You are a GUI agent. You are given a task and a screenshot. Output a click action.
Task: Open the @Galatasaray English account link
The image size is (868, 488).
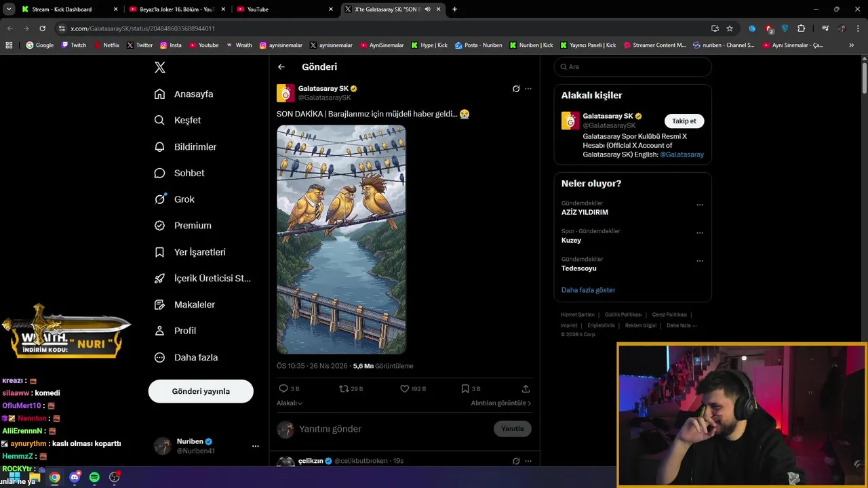[682, 155]
